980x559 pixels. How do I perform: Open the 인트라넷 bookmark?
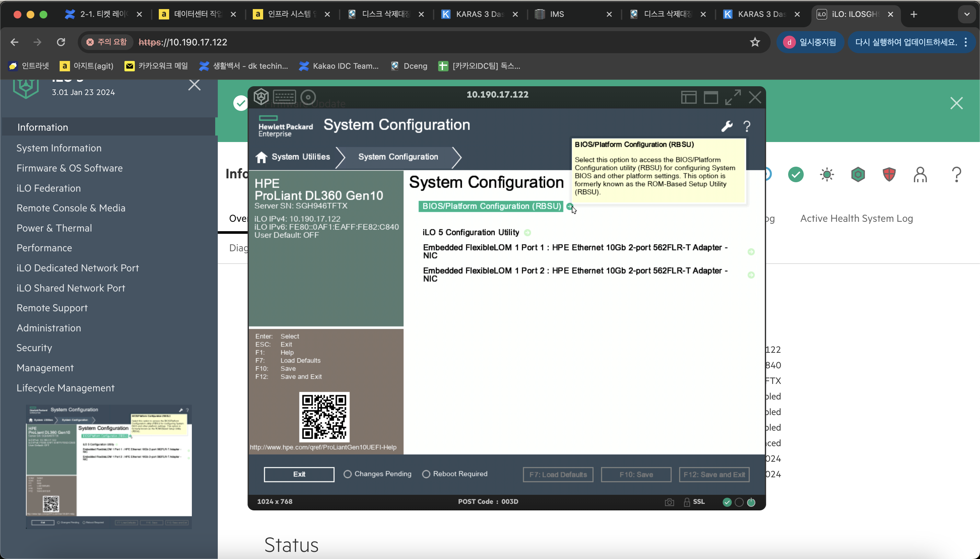29,65
